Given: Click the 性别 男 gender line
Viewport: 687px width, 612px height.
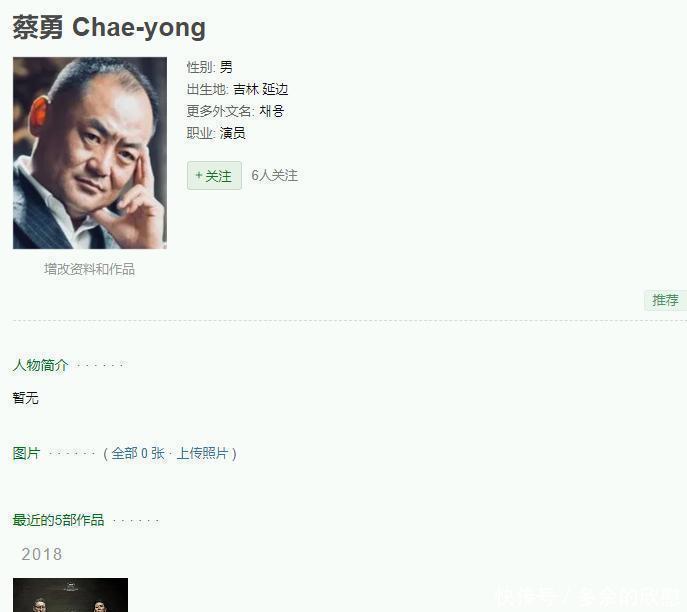Looking at the screenshot, I should (209, 67).
